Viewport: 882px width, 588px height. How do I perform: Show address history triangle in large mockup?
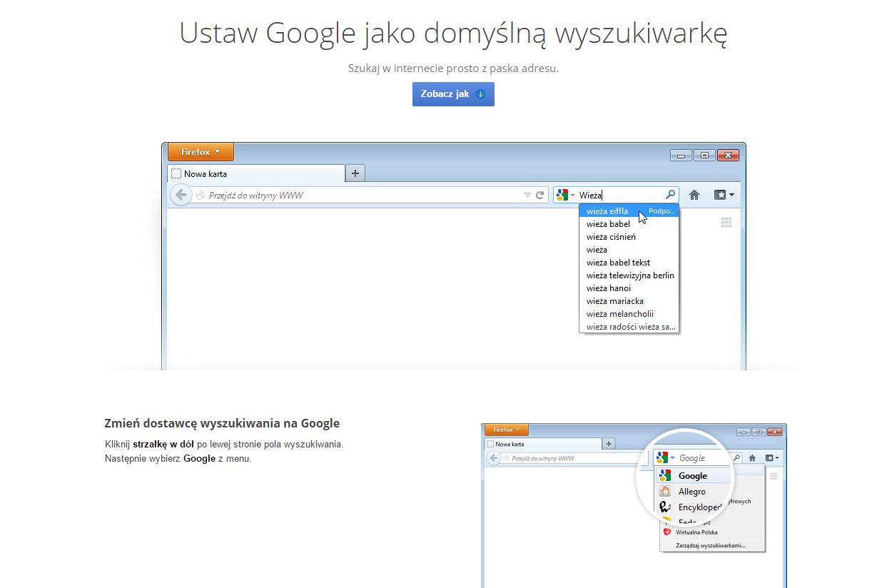click(527, 195)
